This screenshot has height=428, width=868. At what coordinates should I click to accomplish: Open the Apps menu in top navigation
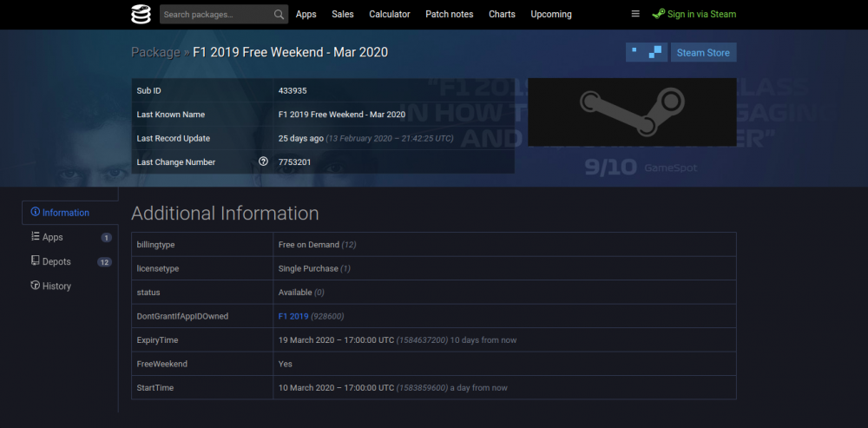click(x=306, y=15)
